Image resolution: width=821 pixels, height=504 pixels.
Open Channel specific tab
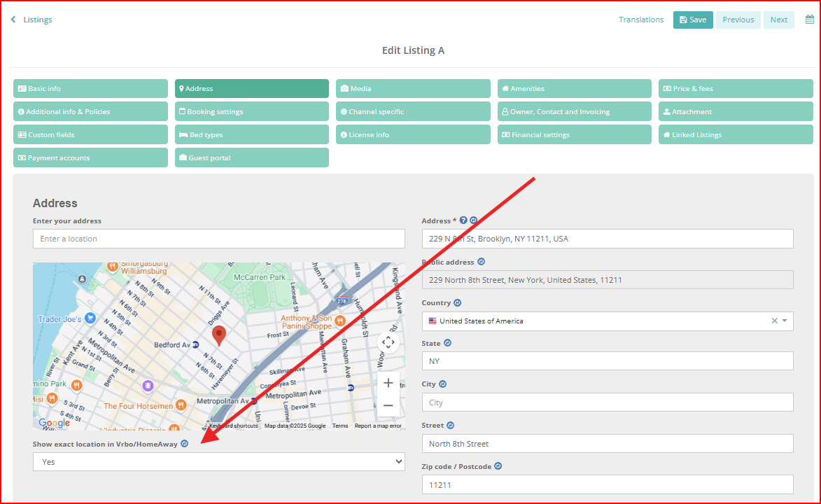413,111
